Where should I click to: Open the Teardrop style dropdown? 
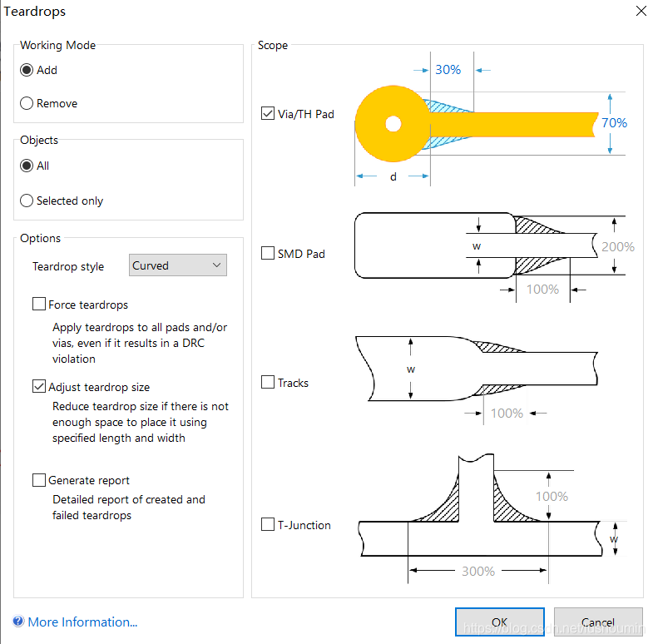tap(179, 265)
